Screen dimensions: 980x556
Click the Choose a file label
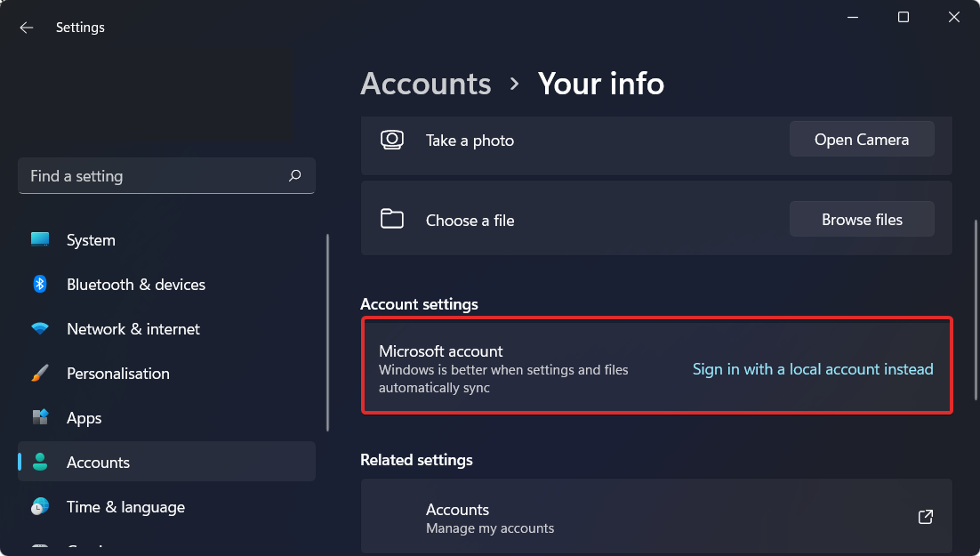point(470,220)
